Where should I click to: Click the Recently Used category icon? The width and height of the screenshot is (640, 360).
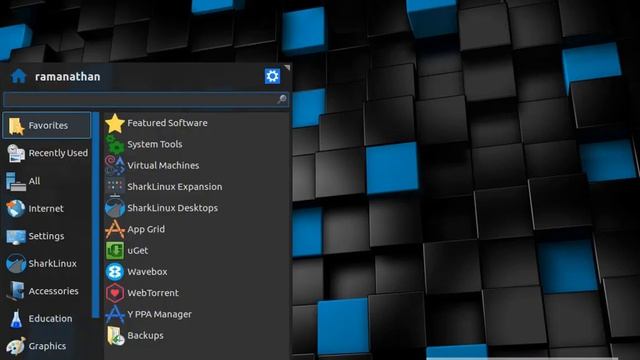16,153
